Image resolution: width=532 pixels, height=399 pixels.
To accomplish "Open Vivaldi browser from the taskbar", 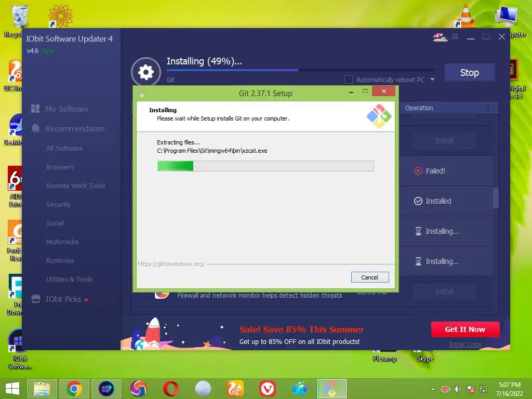I will point(268,389).
